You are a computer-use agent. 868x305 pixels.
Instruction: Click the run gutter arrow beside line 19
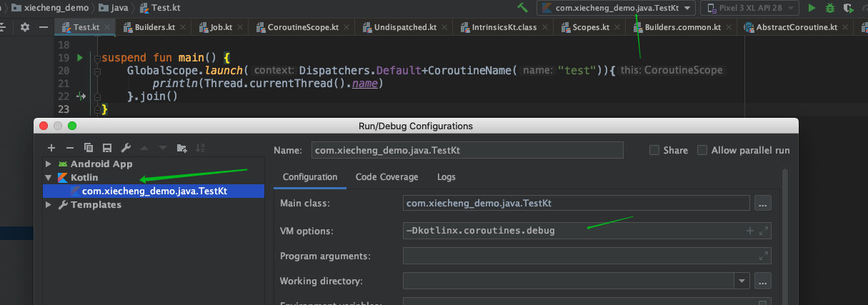tap(79, 57)
